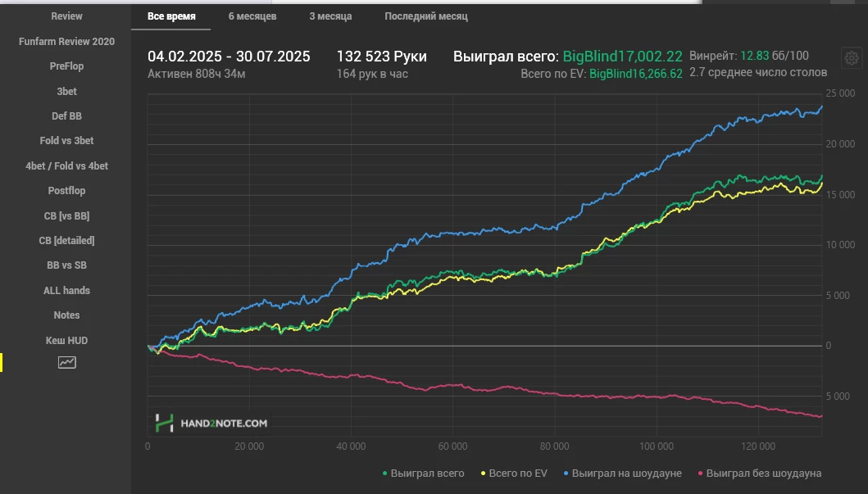Click the Hand2Note logo watermark

tap(211, 423)
